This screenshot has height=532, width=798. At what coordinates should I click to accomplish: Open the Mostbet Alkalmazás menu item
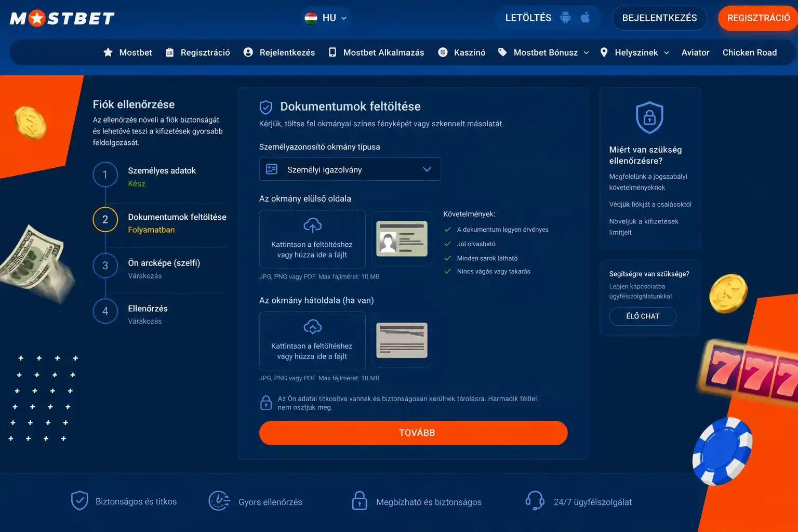click(x=383, y=52)
